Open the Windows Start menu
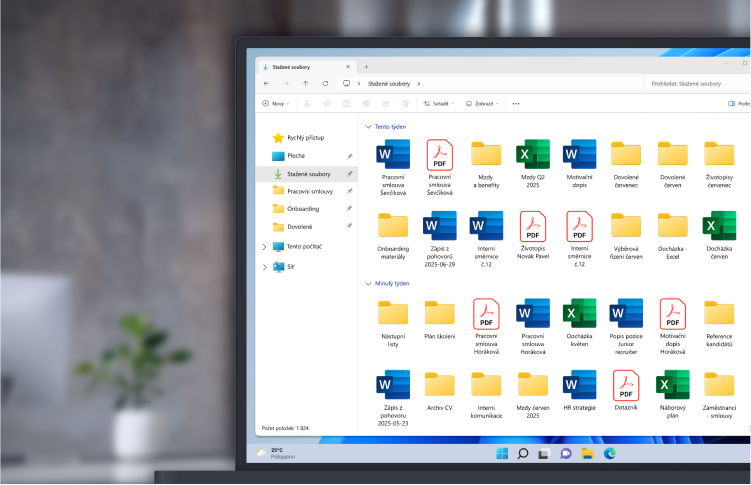The image size is (751, 485). click(502, 453)
